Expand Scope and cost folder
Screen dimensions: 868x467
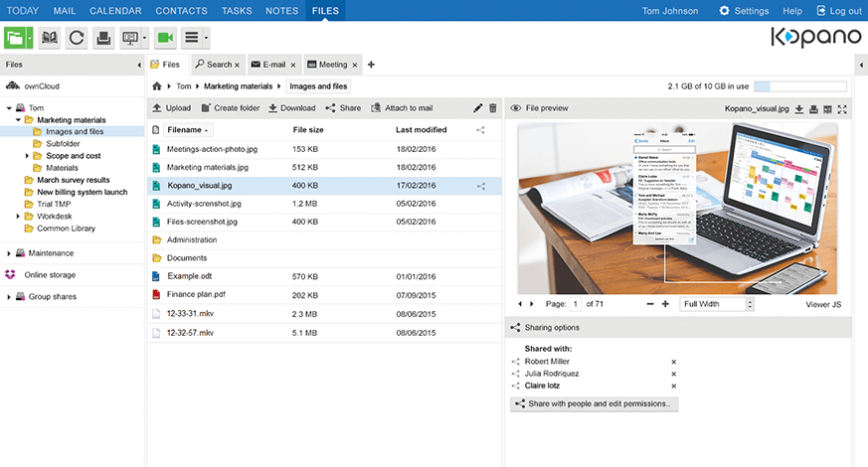point(27,155)
